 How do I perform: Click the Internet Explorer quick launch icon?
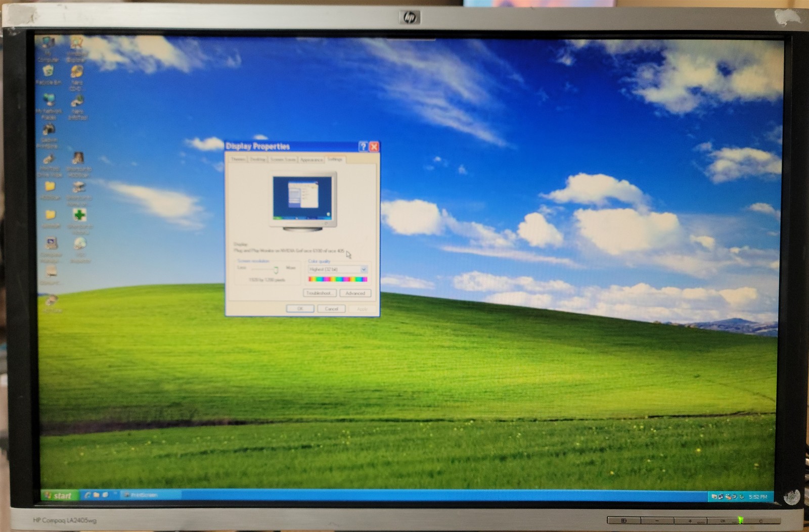tap(87, 495)
